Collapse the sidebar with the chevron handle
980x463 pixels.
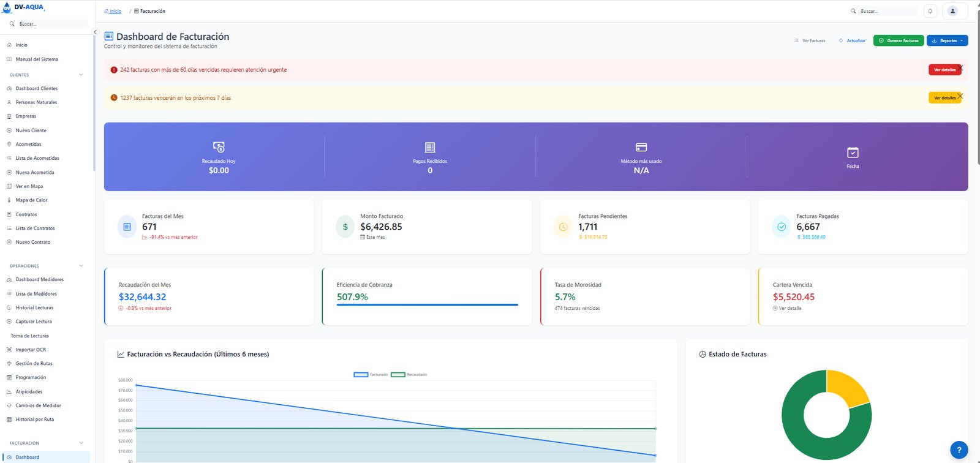[95, 32]
